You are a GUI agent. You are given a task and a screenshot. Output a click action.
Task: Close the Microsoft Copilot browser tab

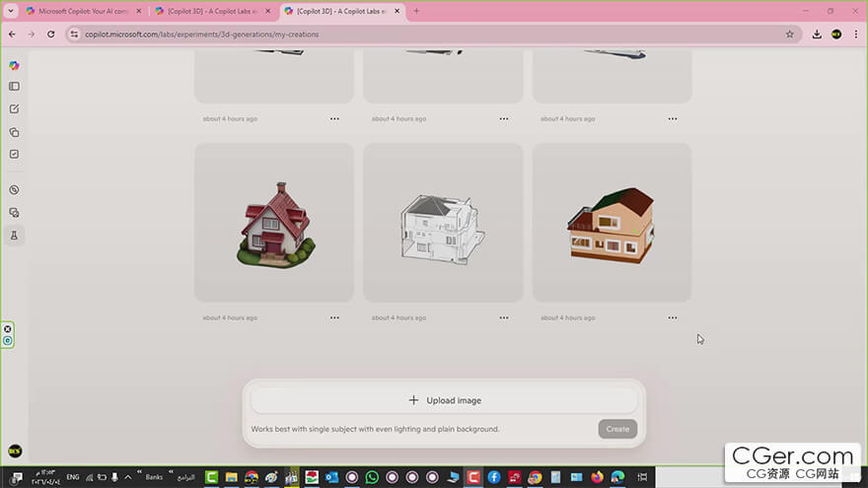pos(139,11)
